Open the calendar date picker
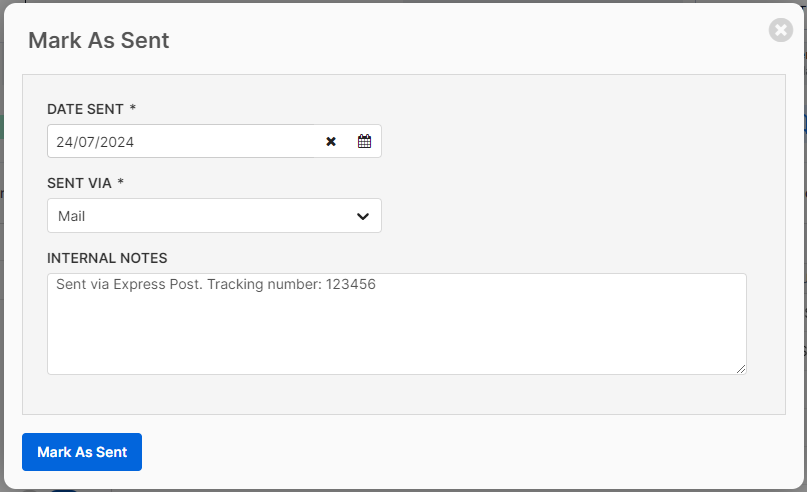Viewport: 807px width, 492px height. pyautogui.click(x=364, y=142)
